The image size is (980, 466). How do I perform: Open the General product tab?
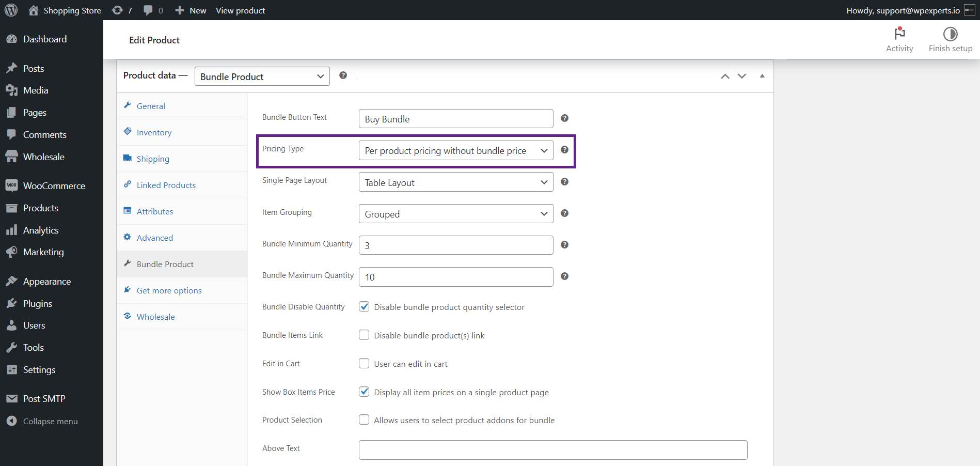182,106
